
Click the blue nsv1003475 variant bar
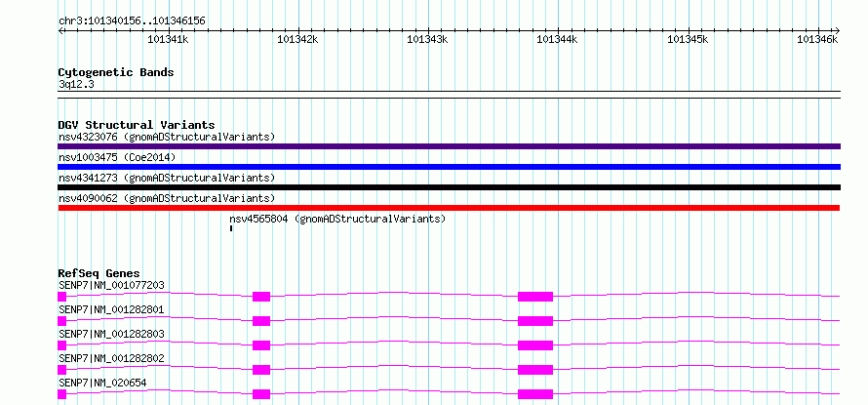point(449,167)
